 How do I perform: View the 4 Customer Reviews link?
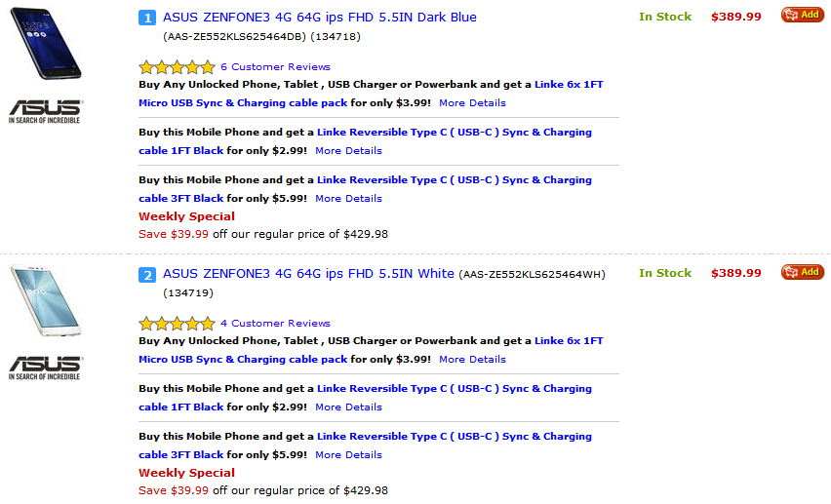pyautogui.click(x=275, y=324)
